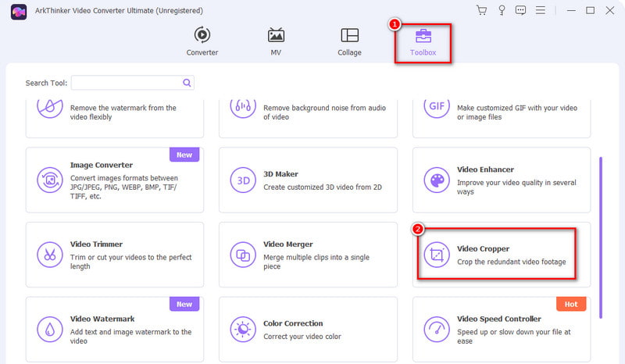The height and width of the screenshot is (364, 625).
Task: Click 'Trim or cut your videos' description
Action: click(x=130, y=262)
